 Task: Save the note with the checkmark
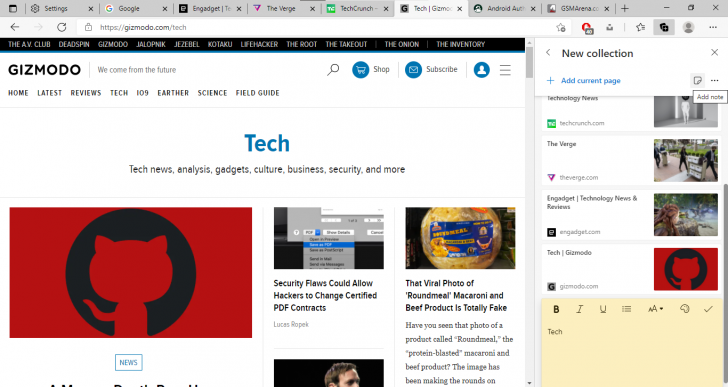click(708, 309)
